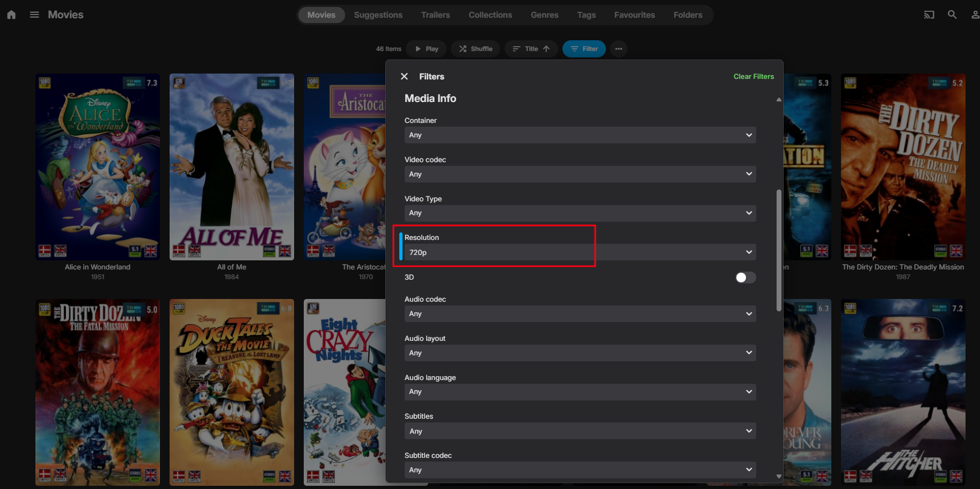Viewport: 980px width, 489px height.
Task: Open the Container dropdown
Action: tap(580, 135)
